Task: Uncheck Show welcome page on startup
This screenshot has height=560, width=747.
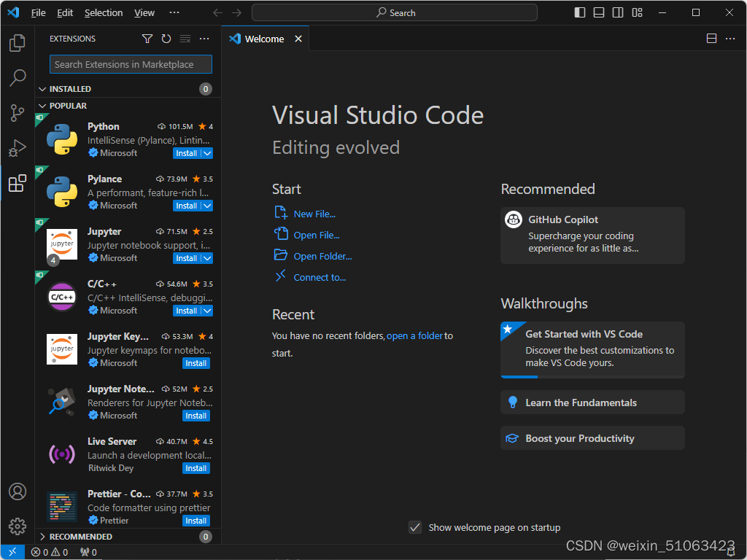Action: point(415,527)
